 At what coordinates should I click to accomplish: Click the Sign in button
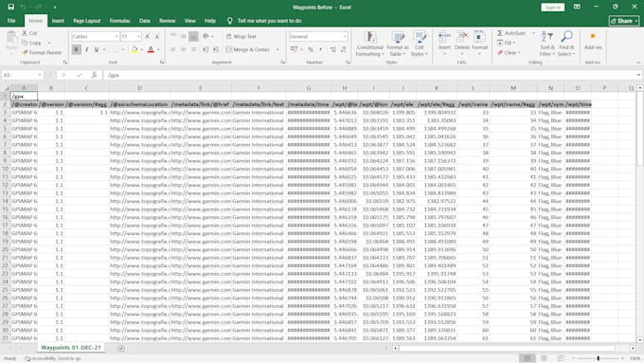[x=553, y=7]
